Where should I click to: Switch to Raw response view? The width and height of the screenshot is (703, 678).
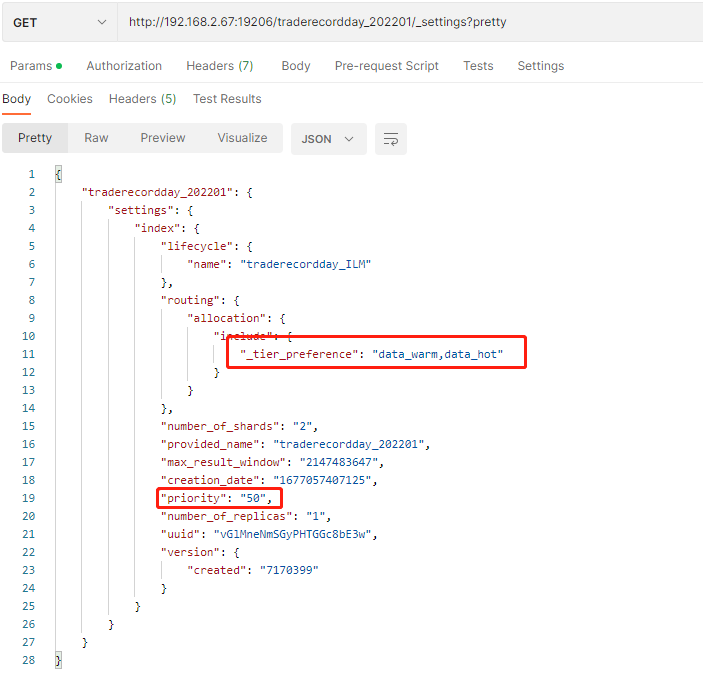[96, 138]
